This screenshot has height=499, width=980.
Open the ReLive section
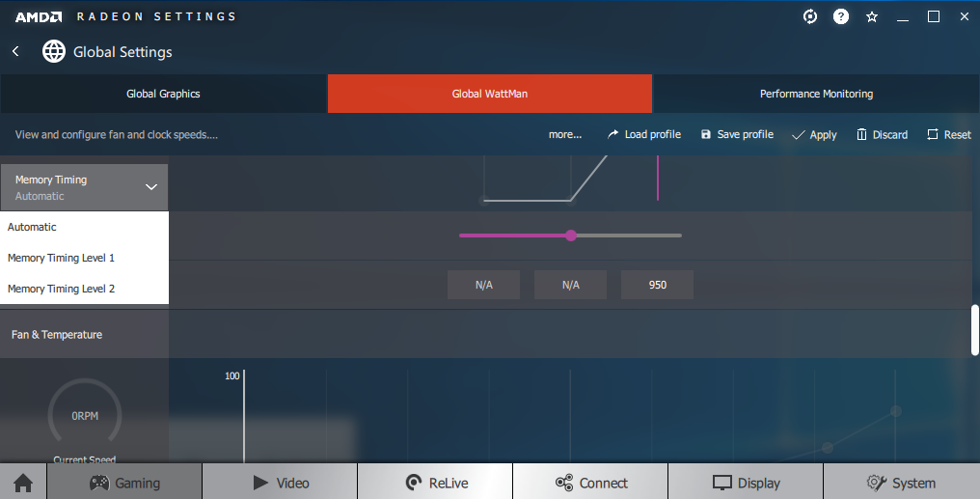pos(435,483)
